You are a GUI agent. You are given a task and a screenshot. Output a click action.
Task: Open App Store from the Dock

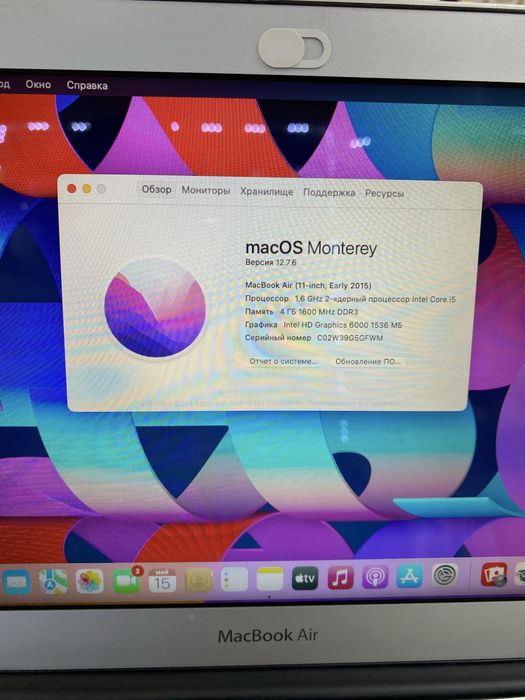[409, 577]
